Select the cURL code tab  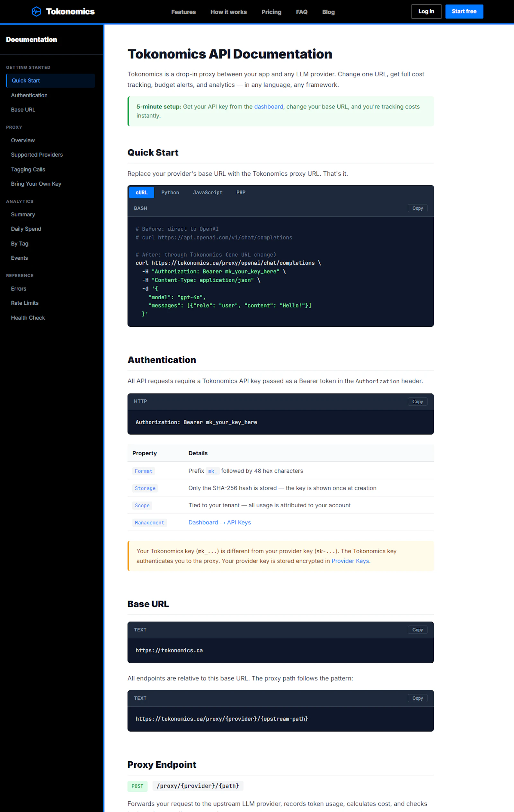(141, 193)
